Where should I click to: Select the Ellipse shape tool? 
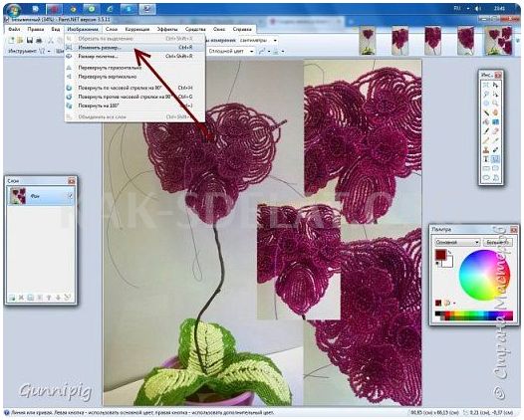486,178
